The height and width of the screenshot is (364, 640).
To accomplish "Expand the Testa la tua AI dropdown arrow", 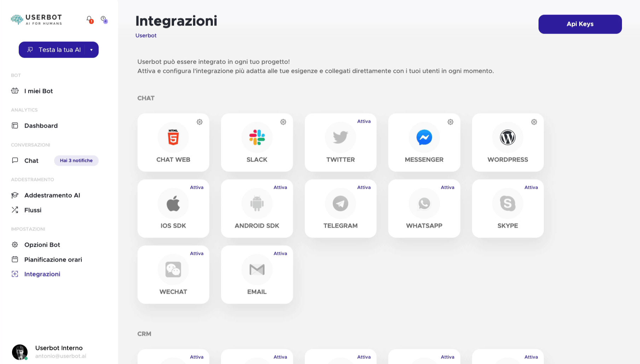I will (x=91, y=50).
